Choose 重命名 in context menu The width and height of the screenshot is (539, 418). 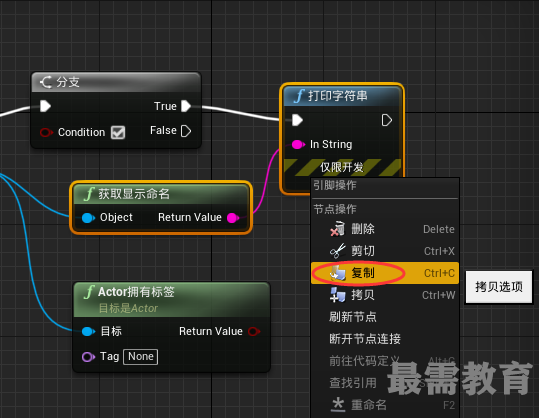pyautogui.click(x=385, y=405)
